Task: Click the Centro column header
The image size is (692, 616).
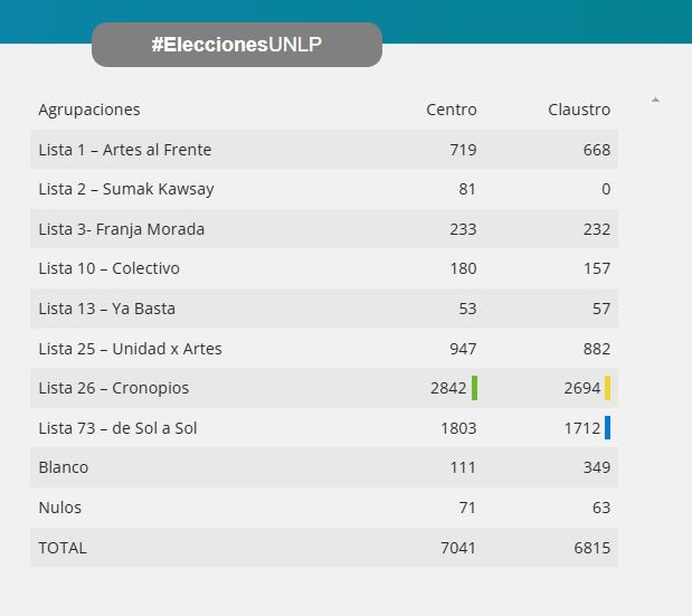Action: pos(451,109)
